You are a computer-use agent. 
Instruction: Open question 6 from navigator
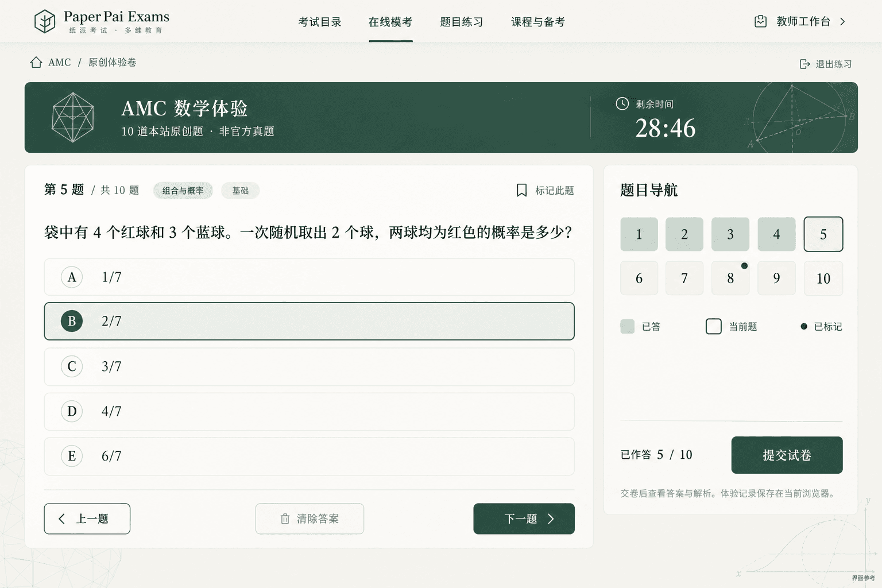pyautogui.click(x=639, y=278)
